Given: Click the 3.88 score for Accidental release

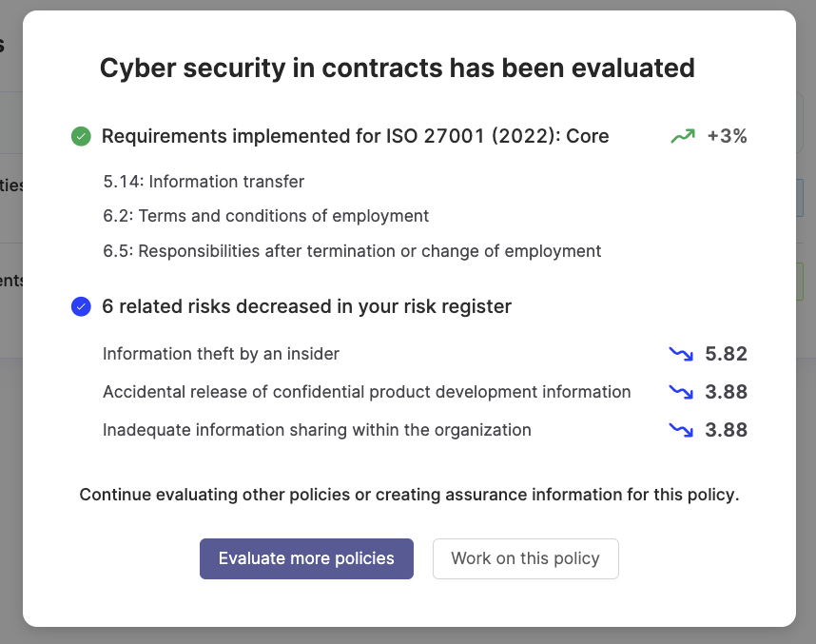Looking at the screenshot, I should point(726,392).
